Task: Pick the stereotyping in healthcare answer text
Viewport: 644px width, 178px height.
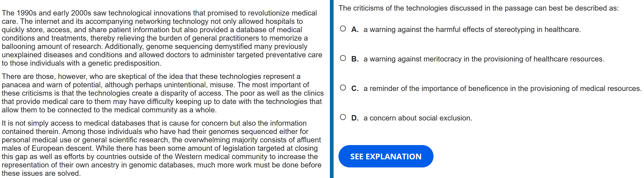Action: 472,30
